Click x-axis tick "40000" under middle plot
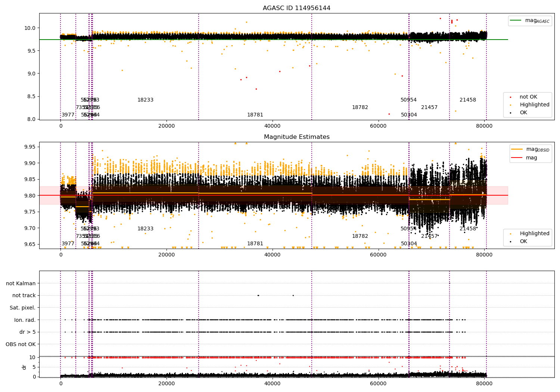 coord(273,255)
